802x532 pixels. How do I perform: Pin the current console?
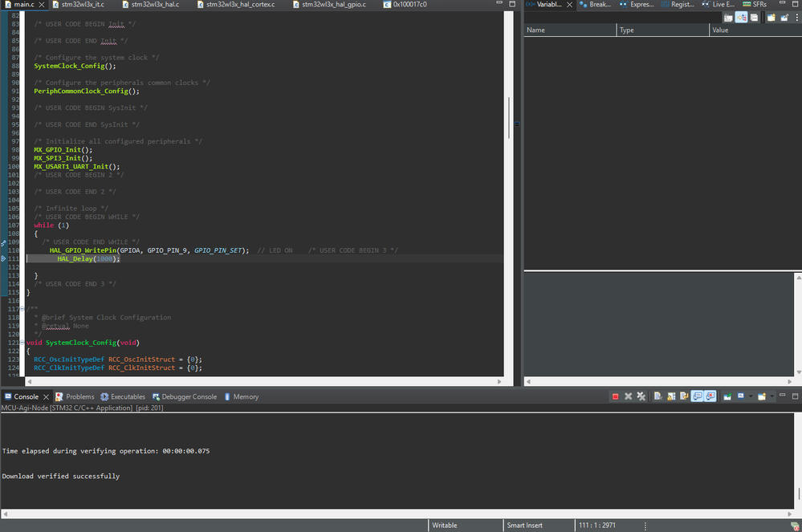727,396
